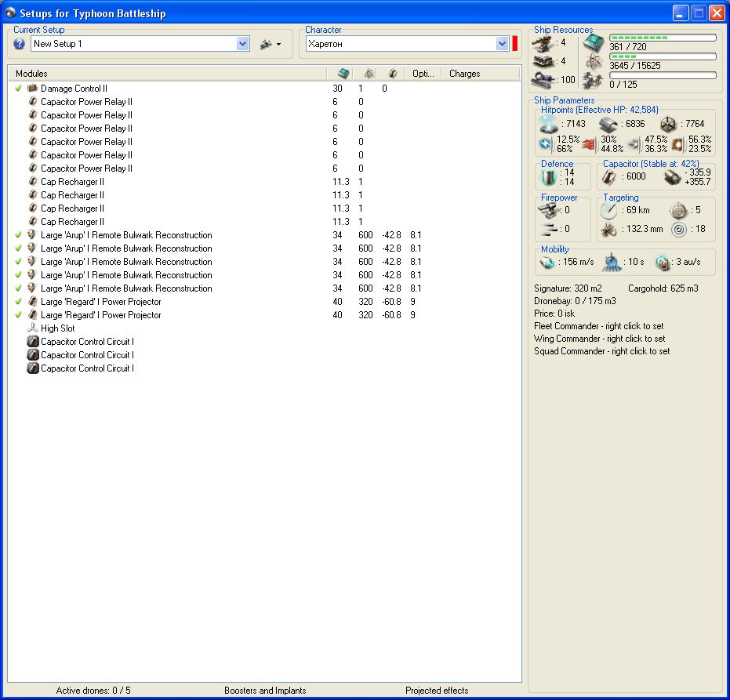Sort by the Charges column header
This screenshot has height=700, width=730.
pyautogui.click(x=481, y=74)
